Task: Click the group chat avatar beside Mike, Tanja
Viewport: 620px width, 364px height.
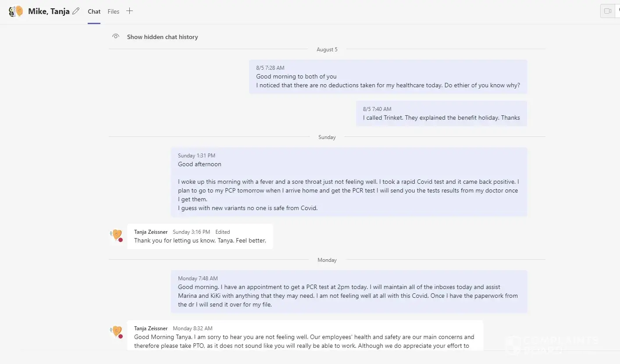Action: (x=16, y=11)
